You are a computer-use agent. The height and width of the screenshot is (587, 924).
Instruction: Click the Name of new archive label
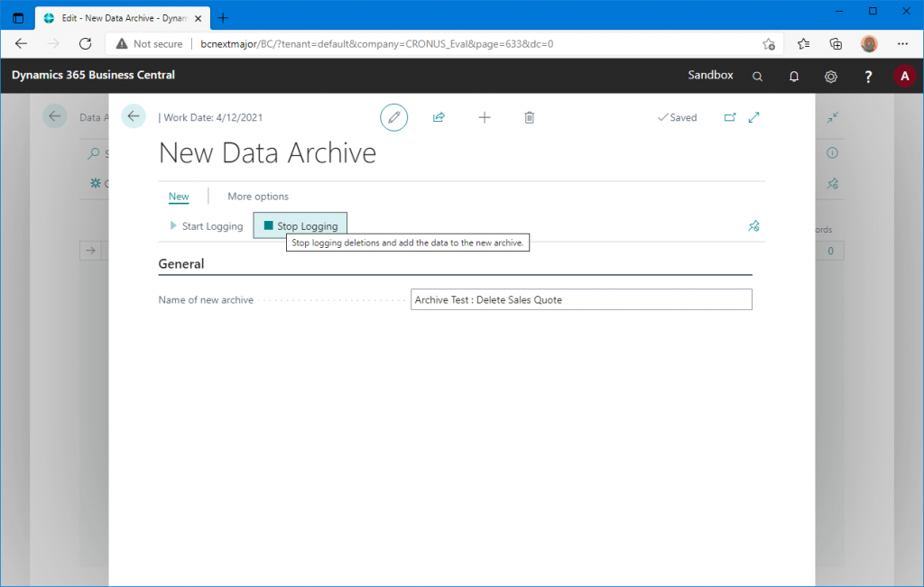coord(206,299)
